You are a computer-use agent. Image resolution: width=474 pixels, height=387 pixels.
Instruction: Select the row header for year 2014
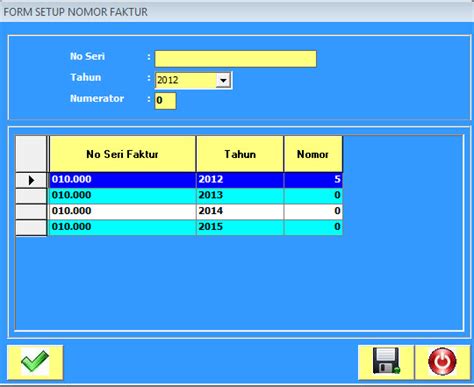pyautogui.click(x=31, y=212)
